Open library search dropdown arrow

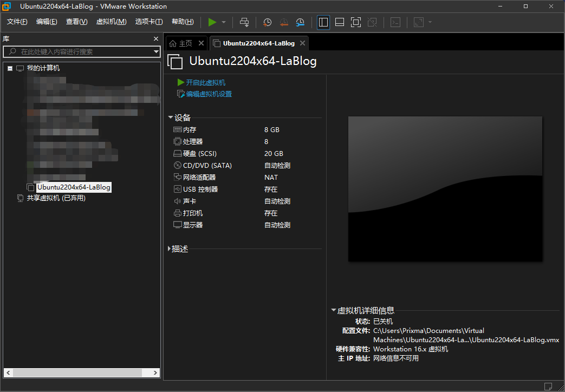[156, 51]
